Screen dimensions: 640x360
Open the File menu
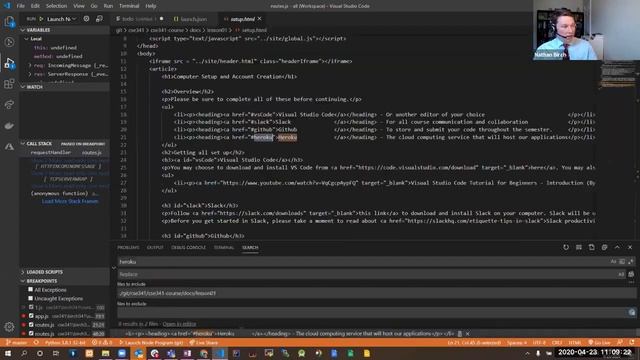(x=20, y=6)
